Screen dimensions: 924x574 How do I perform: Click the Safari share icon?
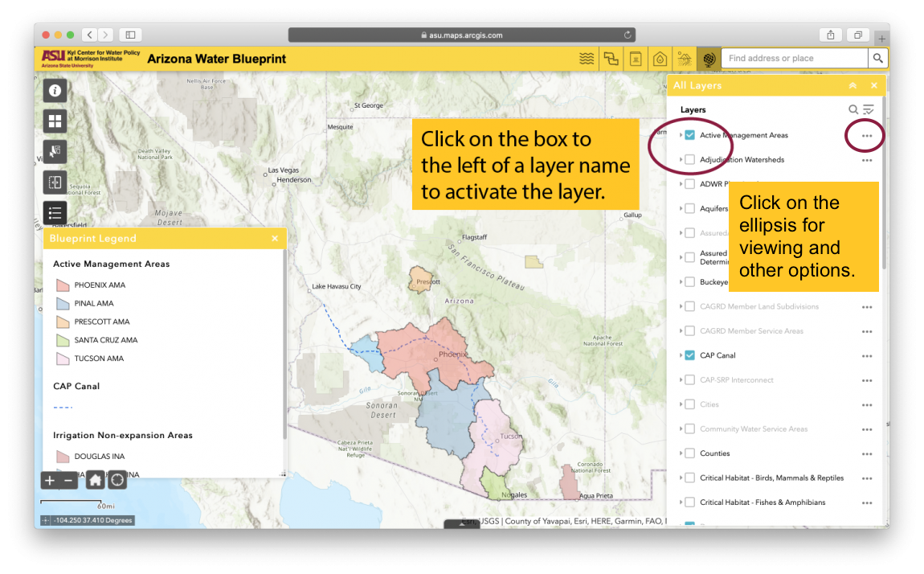click(x=830, y=35)
